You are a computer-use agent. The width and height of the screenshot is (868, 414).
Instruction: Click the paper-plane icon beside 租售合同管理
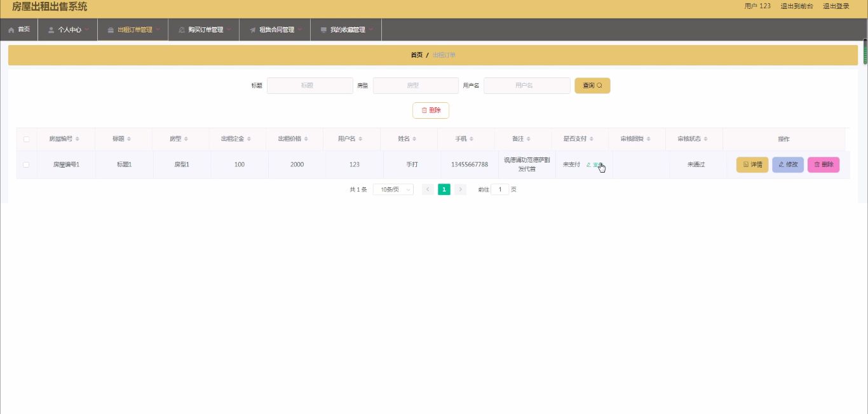253,30
